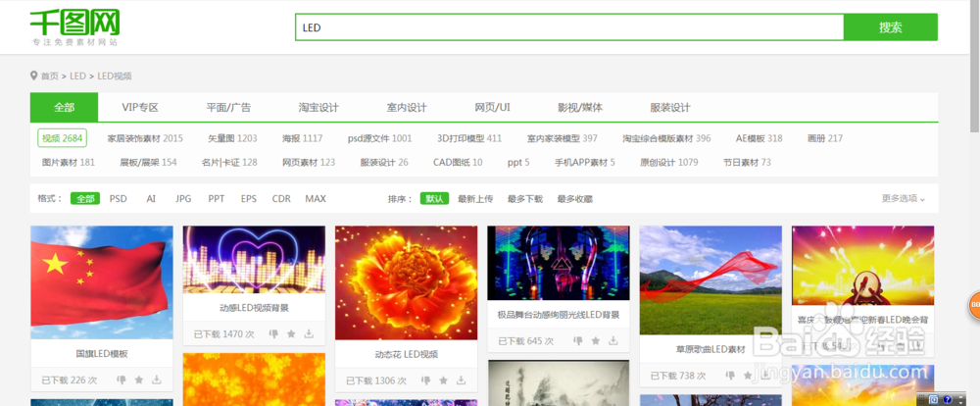The width and height of the screenshot is (980, 406).
Task: Star the 极品舞台动感绚丽光线LED背景 card
Action: tap(596, 341)
